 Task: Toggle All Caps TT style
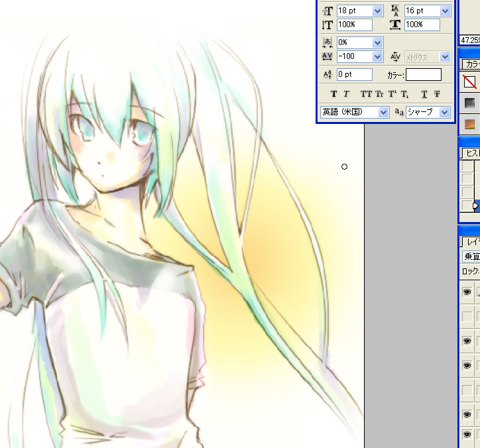tap(366, 94)
